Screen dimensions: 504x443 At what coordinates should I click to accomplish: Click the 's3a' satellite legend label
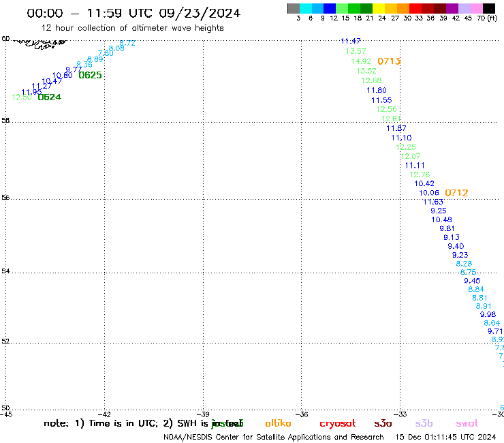383,423
